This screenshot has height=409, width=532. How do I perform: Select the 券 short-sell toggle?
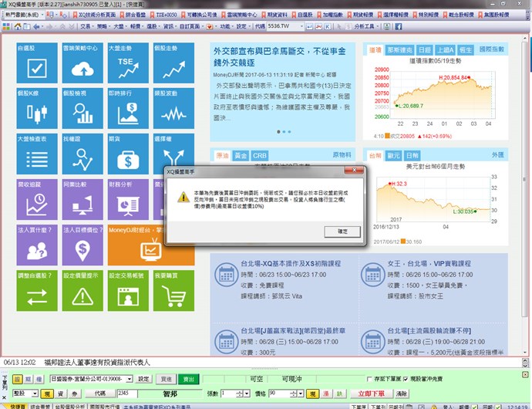tap(75, 394)
